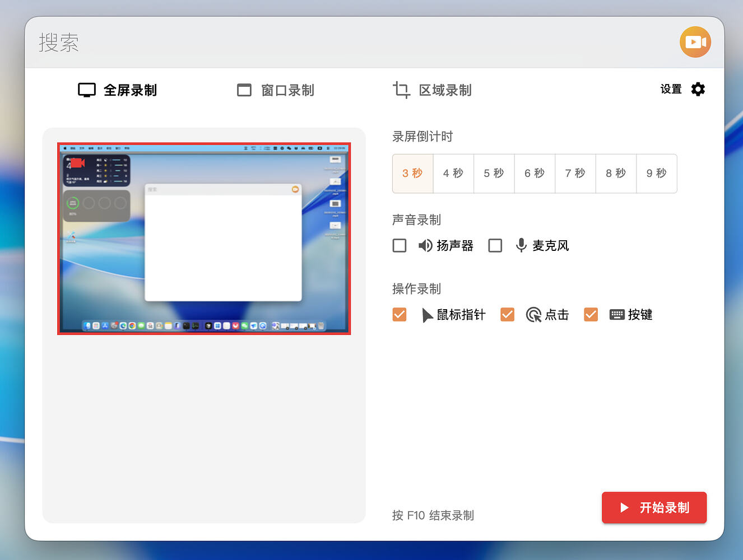Click the 扬声器 label text
The image size is (743, 560).
(455, 245)
